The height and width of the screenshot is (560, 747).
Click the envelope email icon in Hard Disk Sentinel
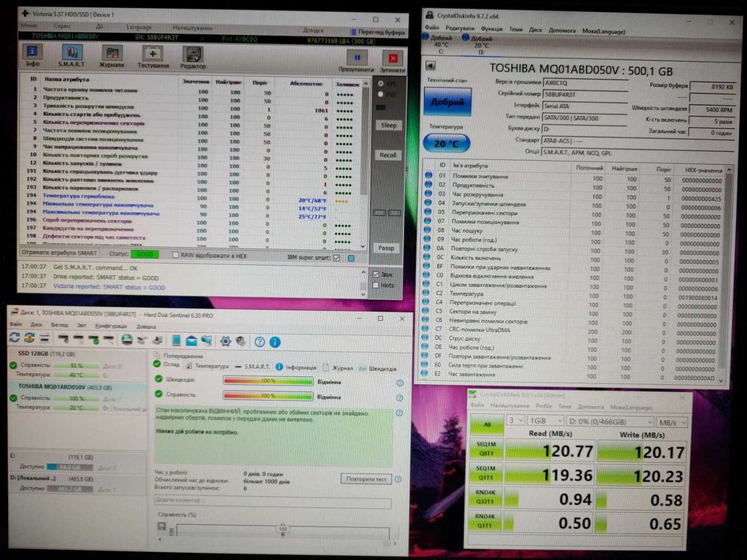191,341
